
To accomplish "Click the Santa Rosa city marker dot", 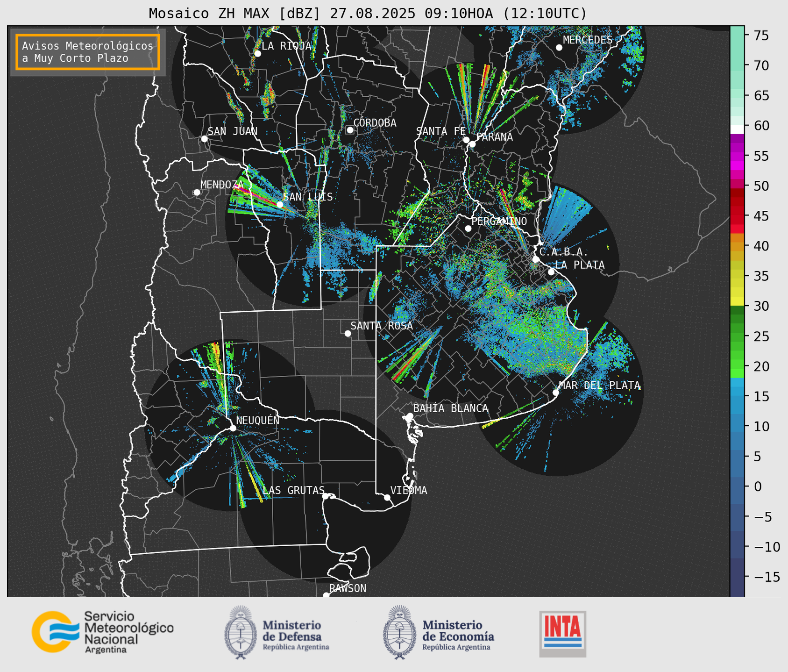I will click(348, 333).
